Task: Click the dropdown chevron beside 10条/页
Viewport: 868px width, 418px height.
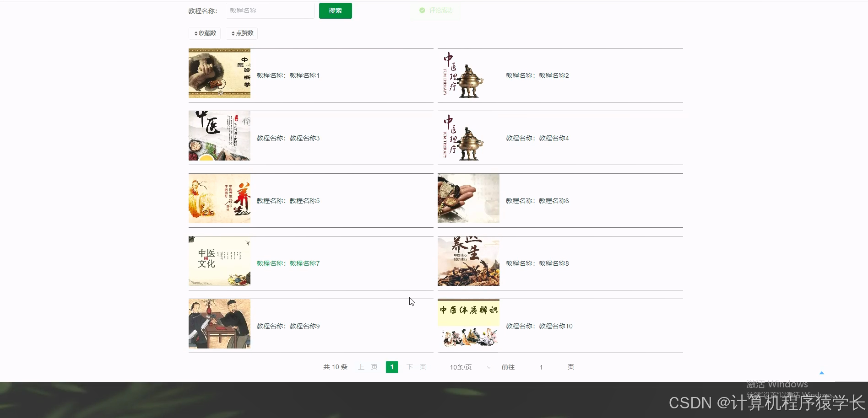Action: click(489, 367)
